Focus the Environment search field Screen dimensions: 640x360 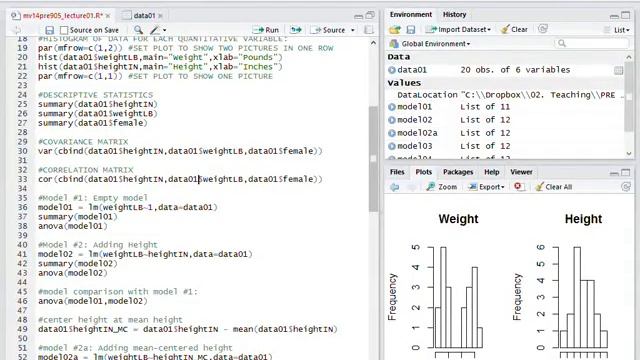pos(592,43)
